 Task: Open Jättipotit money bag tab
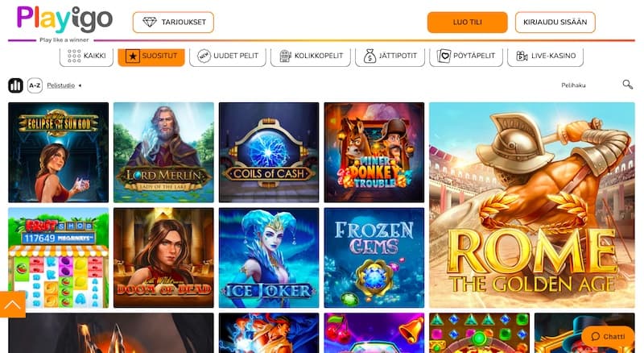pos(390,56)
